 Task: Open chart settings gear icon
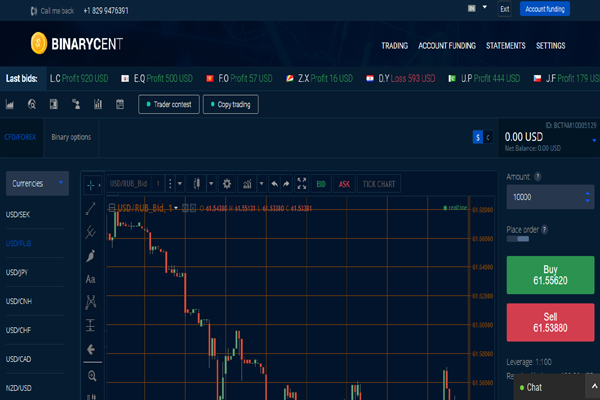tap(227, 184)
